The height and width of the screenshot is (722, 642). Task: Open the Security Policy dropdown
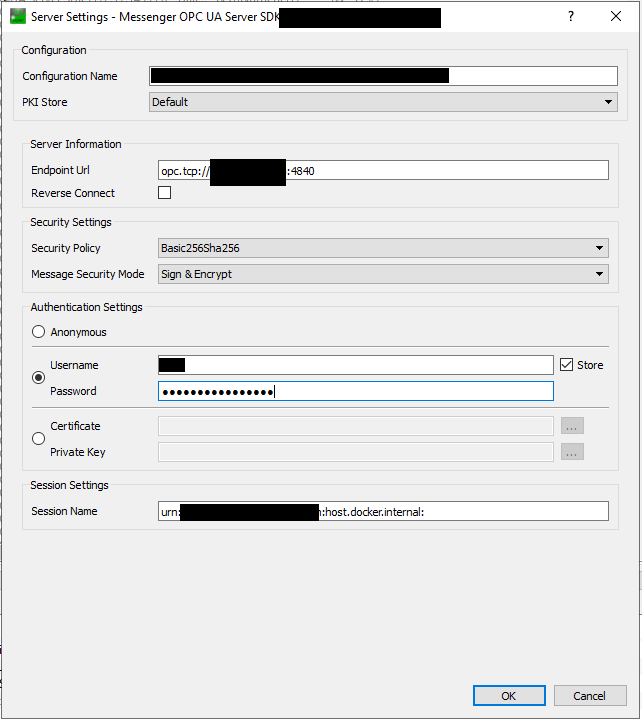coord(383,248)
